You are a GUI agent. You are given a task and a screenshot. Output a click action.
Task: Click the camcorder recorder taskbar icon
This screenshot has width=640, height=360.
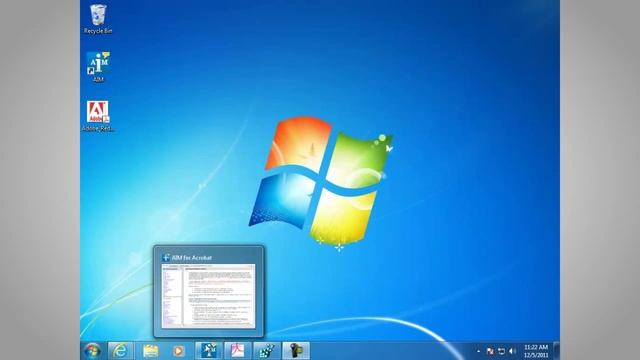tap(296, 351)
